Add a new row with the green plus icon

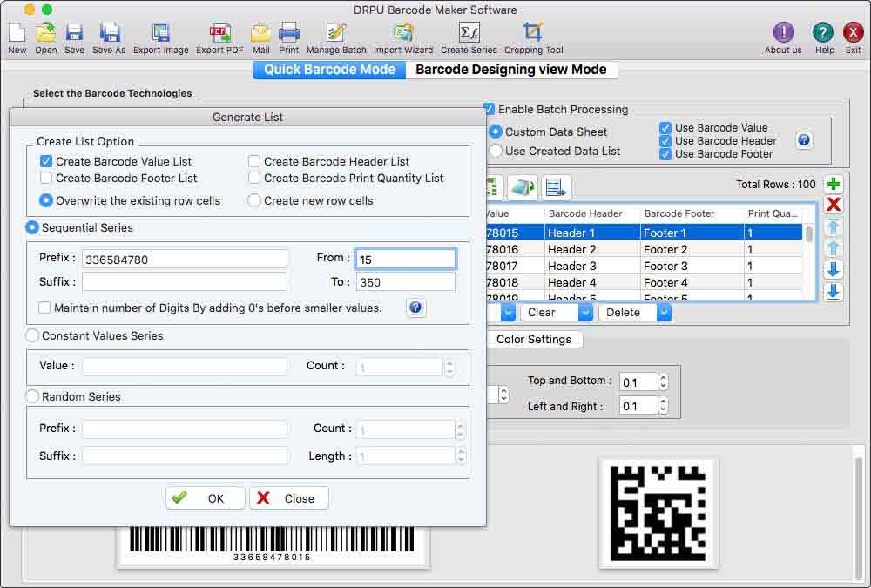[x=833, y=184]
